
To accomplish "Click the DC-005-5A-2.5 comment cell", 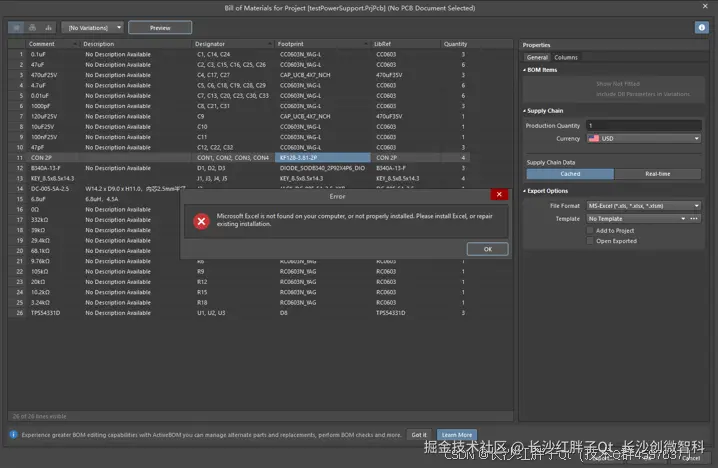I will (x=54, y=189).
